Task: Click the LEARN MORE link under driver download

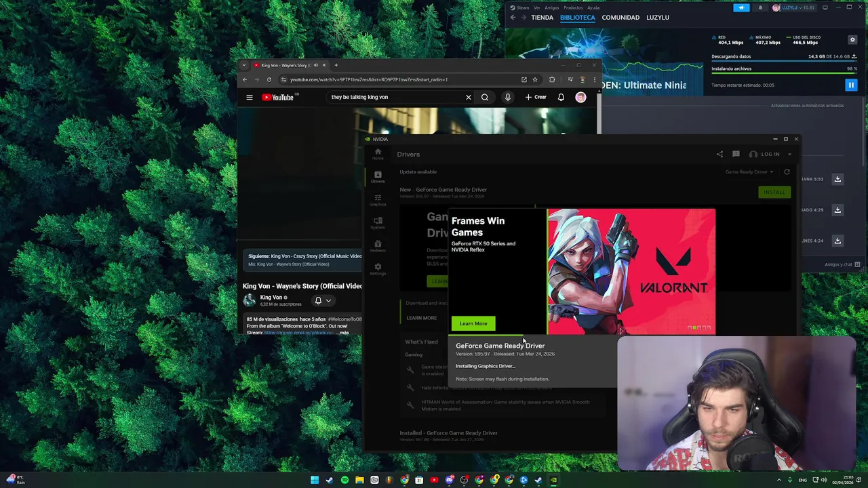Action: [x=421, y=318]
